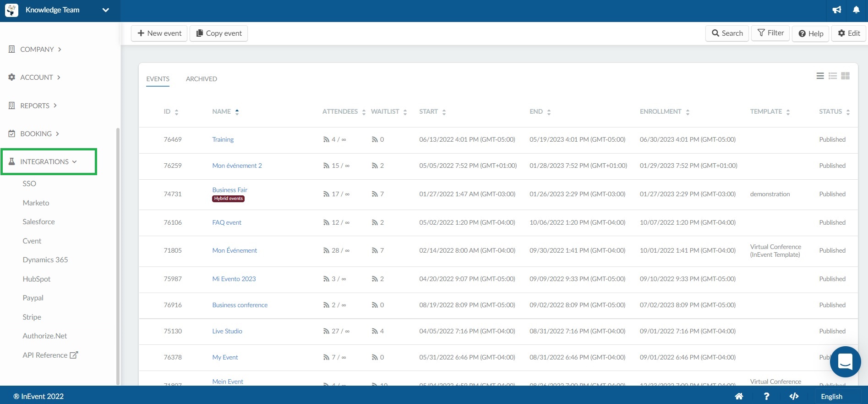Viewport: 868px width, 404px height.
Task: Create a New event
Action: tap(159, 33)
